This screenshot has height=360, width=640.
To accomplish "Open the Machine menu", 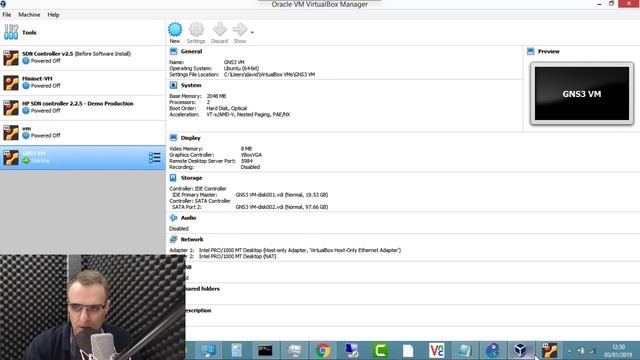I will [x=29, y=15].
